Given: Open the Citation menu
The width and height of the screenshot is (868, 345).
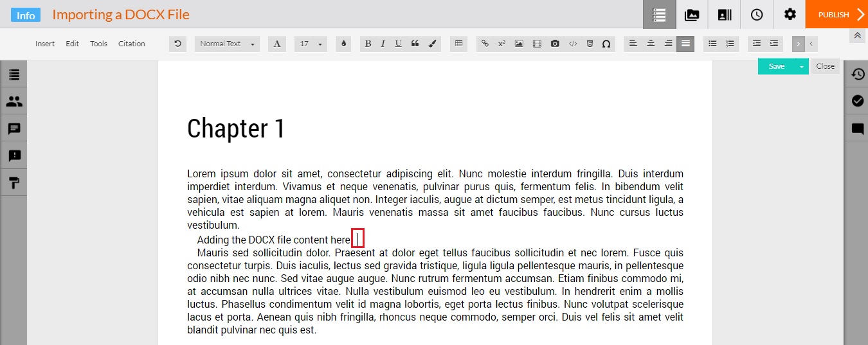Looking at the screenshot, I should [x=132, y=44].
